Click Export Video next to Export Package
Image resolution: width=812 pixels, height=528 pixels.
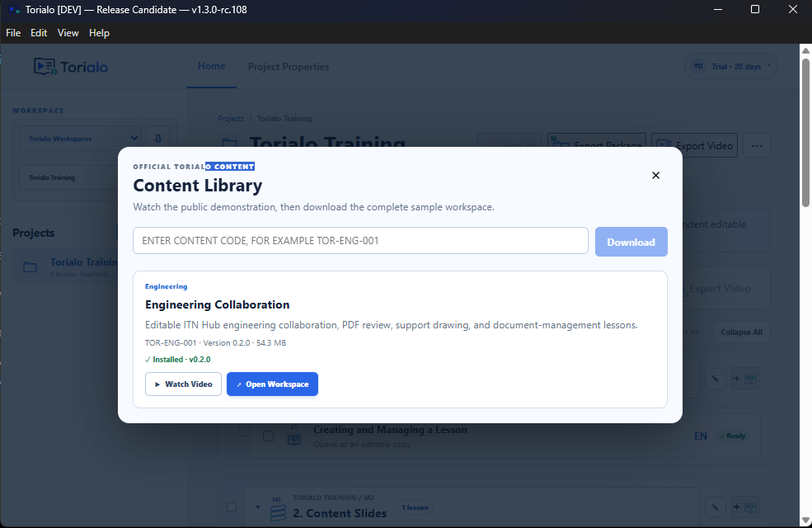694,145
